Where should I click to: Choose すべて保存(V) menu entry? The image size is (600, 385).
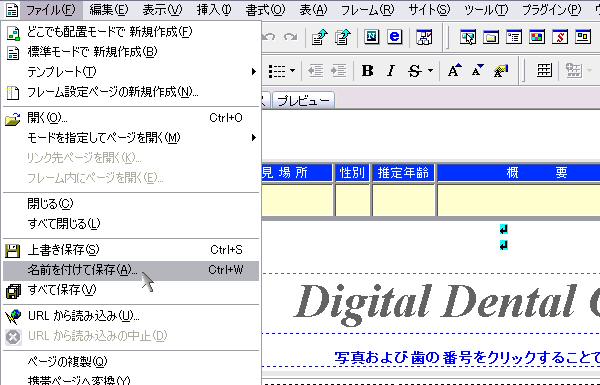(x=131, y=290)
